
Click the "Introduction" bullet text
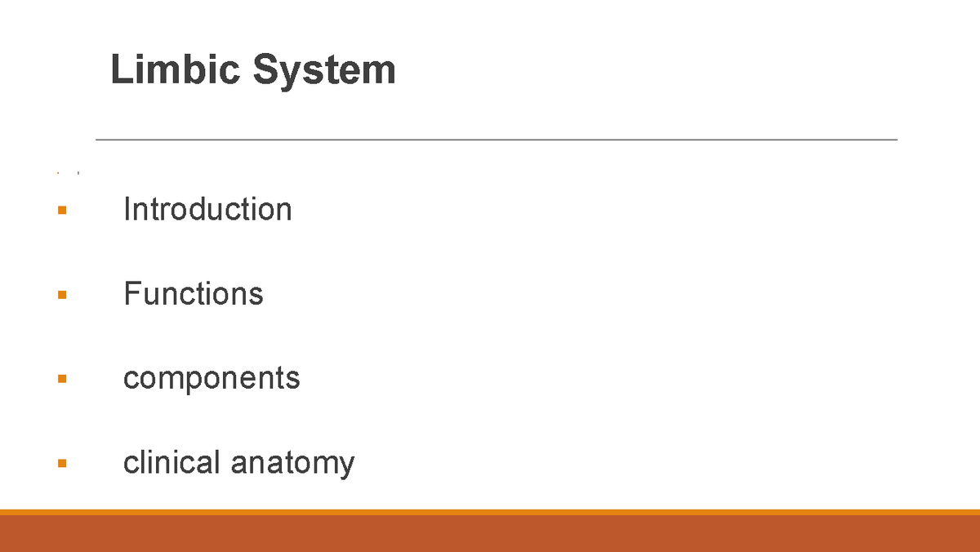[x=207, y=210]
